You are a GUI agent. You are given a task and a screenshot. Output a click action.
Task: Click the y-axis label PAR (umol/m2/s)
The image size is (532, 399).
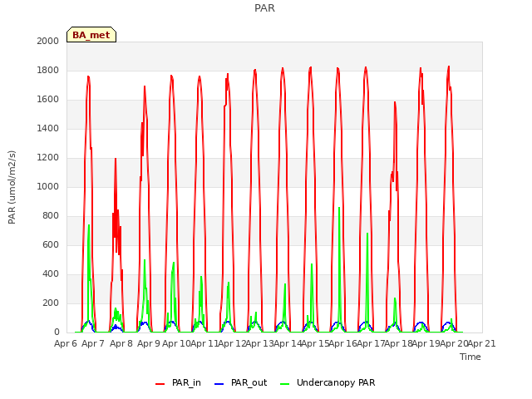[12, 187]
